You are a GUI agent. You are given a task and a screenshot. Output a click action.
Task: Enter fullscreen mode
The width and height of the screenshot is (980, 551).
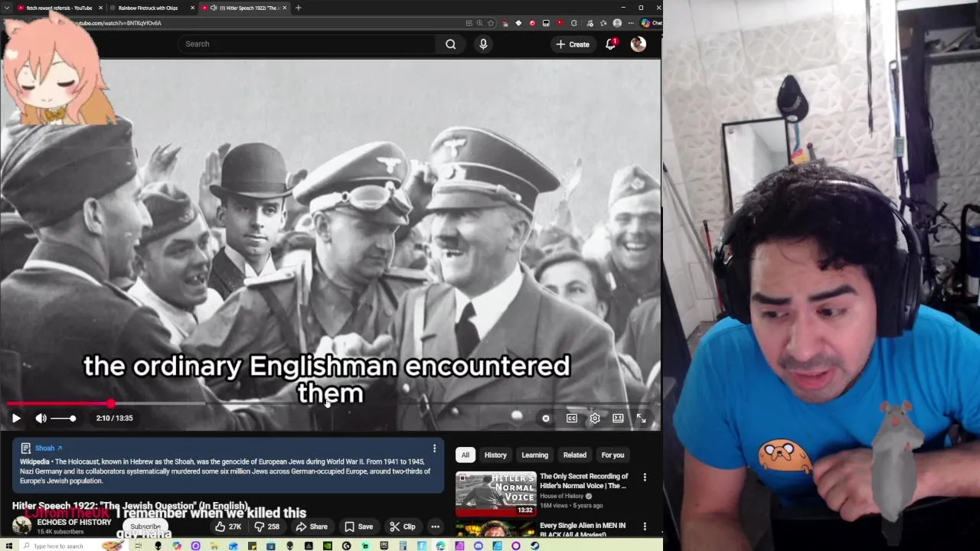(x=641, y=418)
